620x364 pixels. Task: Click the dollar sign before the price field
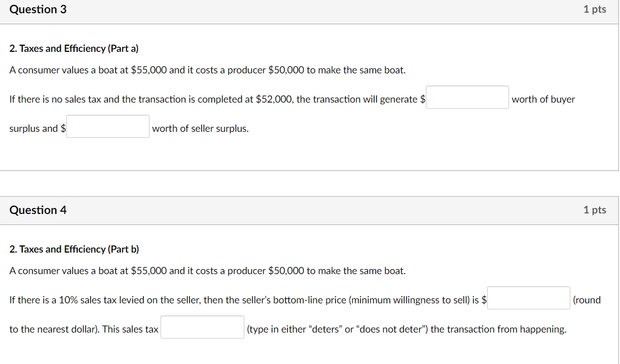tap(483, 300)
